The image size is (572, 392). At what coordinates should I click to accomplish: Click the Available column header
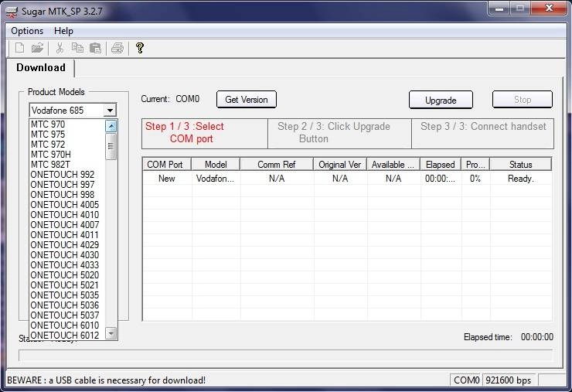[x=393, y=164]
